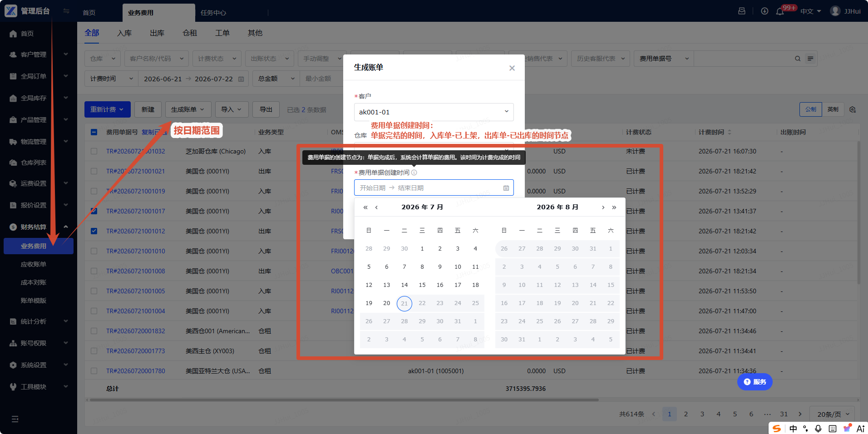
Task: Go to next pagination page arrow
Action: 800,414
